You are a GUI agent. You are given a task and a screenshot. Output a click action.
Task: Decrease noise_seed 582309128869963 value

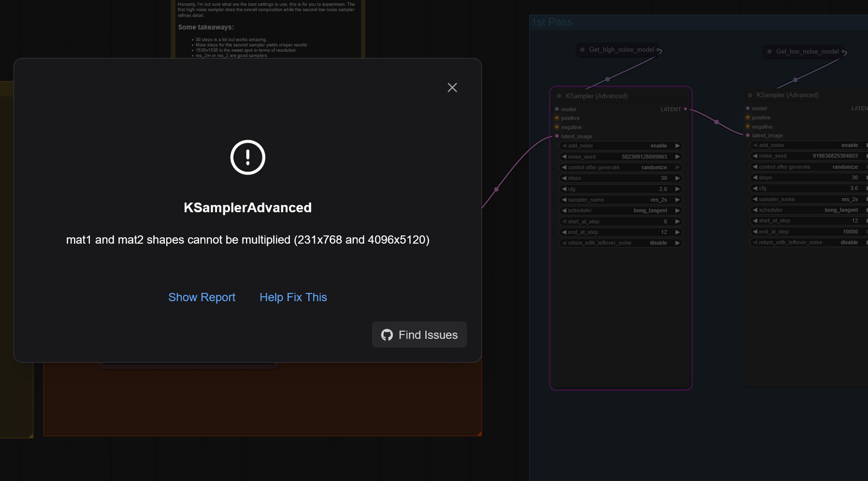pos(564,157)
